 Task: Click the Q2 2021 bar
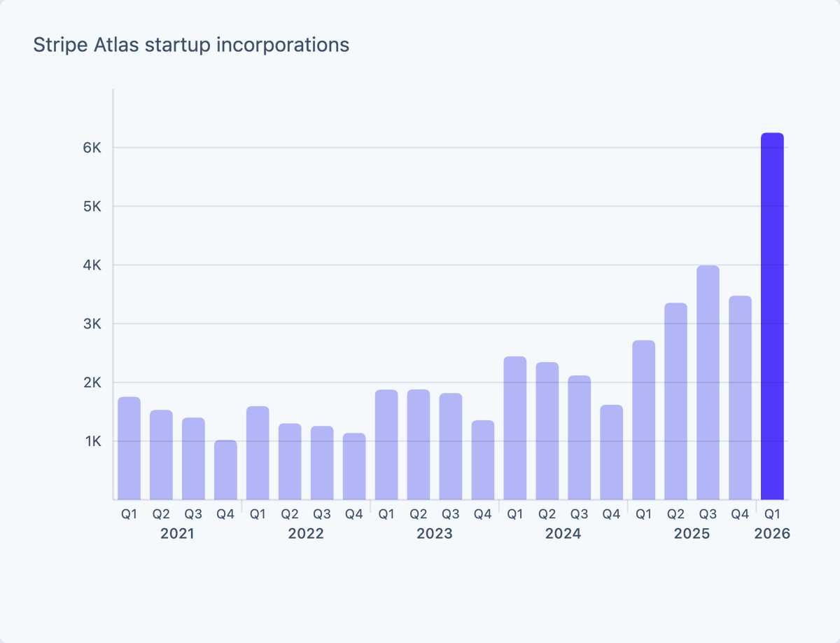[x=162, y=455]
